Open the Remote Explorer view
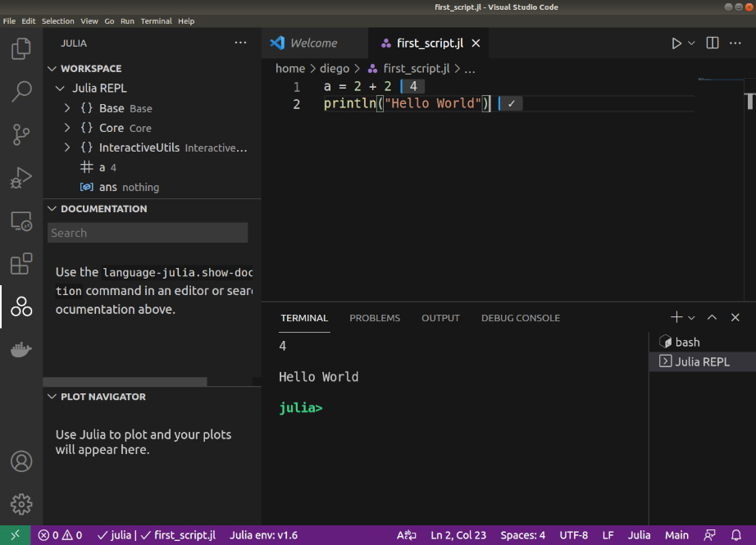This screenshot has height=545, width=756. [21, 221]
